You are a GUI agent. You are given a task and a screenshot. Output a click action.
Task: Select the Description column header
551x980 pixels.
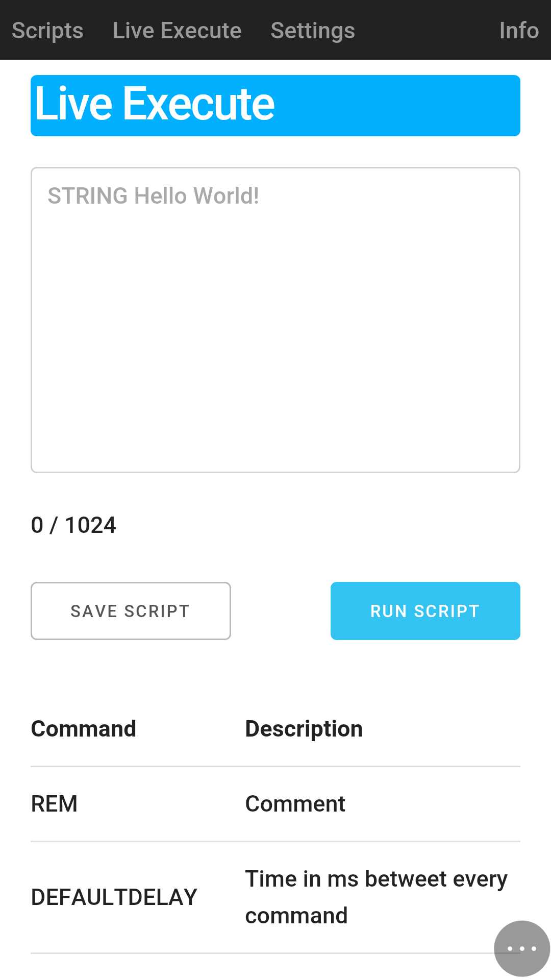click(304, 729)
